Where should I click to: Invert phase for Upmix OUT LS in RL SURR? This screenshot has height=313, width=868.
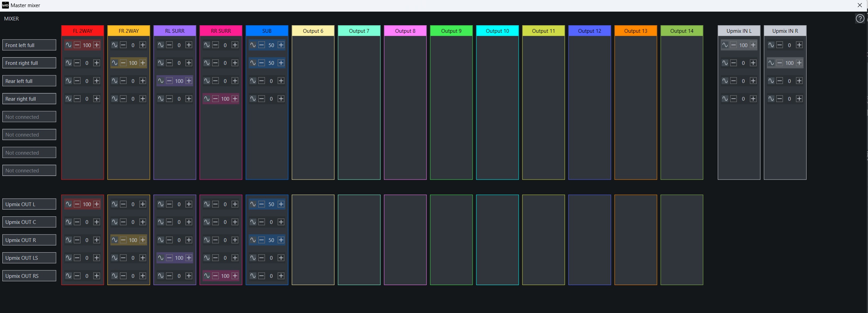pos(161,258)
